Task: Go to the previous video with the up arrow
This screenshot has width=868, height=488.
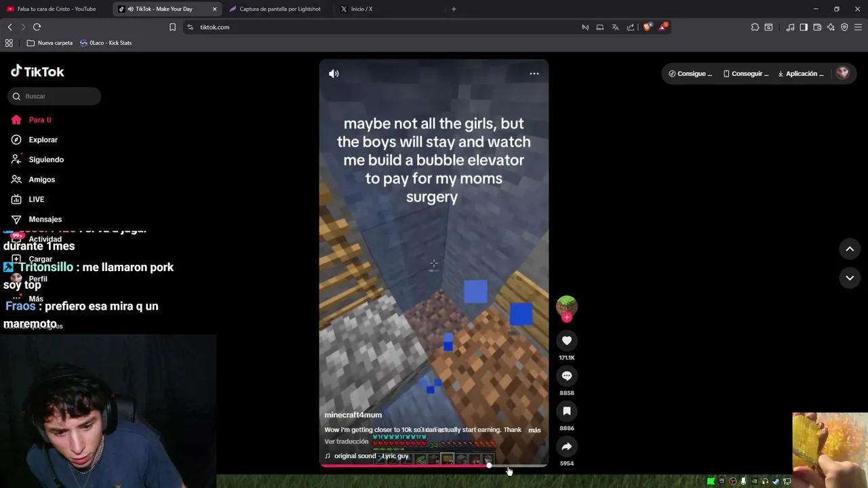Action: tap(850, 249)
